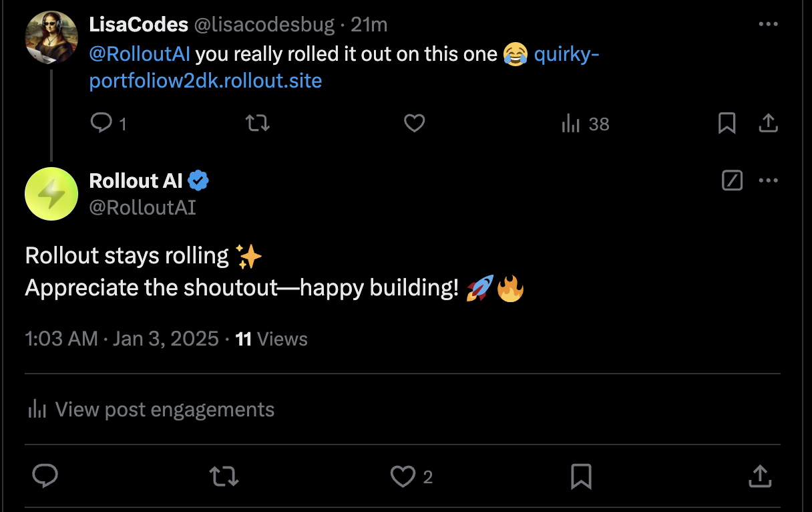Screen dimensions: 812x512
Task: Open the more options menu on LisaCodes' tweet
Action: [768, 24]
